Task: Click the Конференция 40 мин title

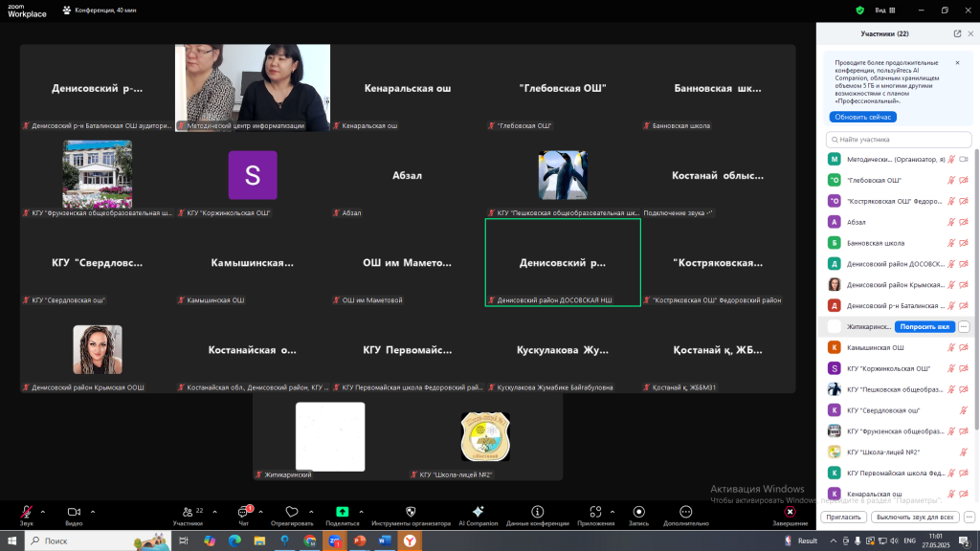Action: coord(105,10)
